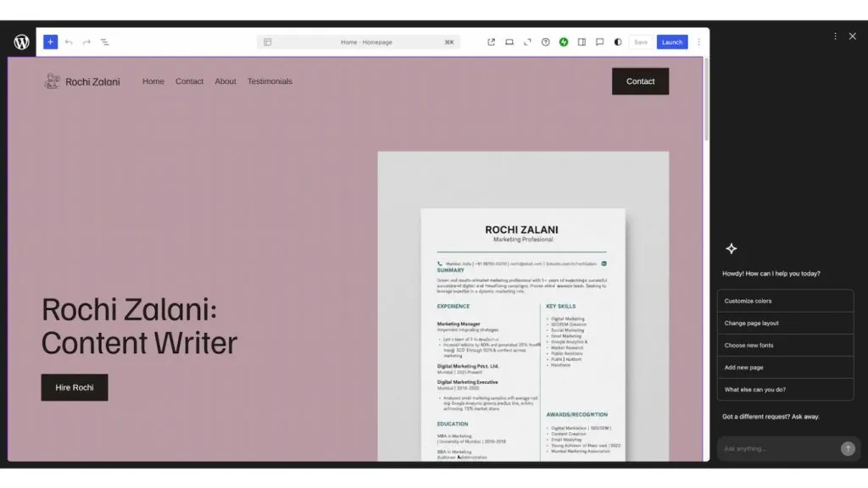Click the editor canvas vertical scrollbar
The width and height of the screenshot is (868, 488).
[x=706, y=100]
